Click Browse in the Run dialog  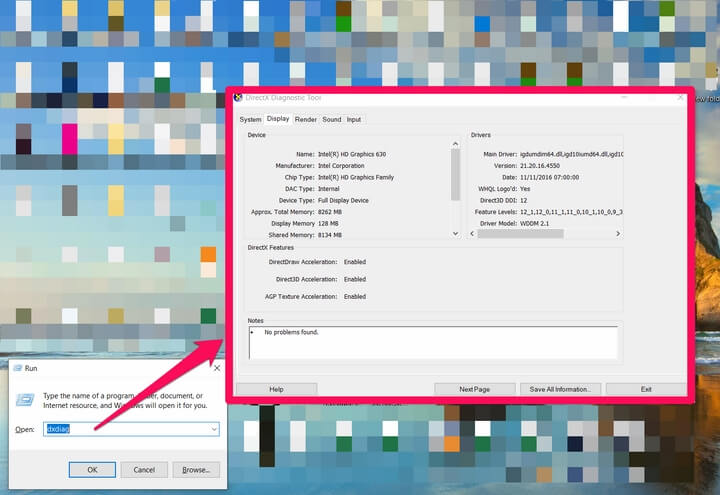(x=196, y=470)
